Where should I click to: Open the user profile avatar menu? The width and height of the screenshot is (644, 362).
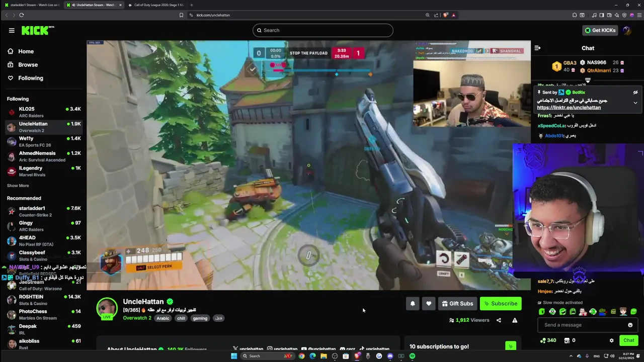(x=627, y=30)
